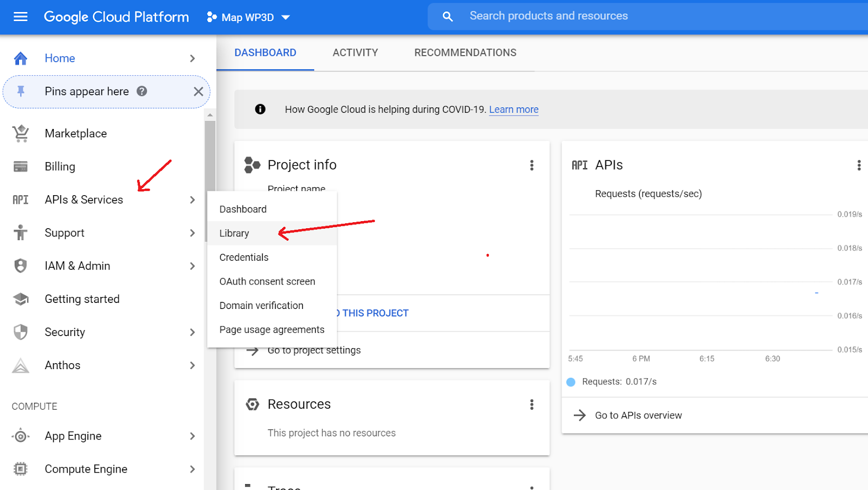Expand the APIs & Services submenu chevron
This screenshot has width=868, height=490.
tap(193, 199)
